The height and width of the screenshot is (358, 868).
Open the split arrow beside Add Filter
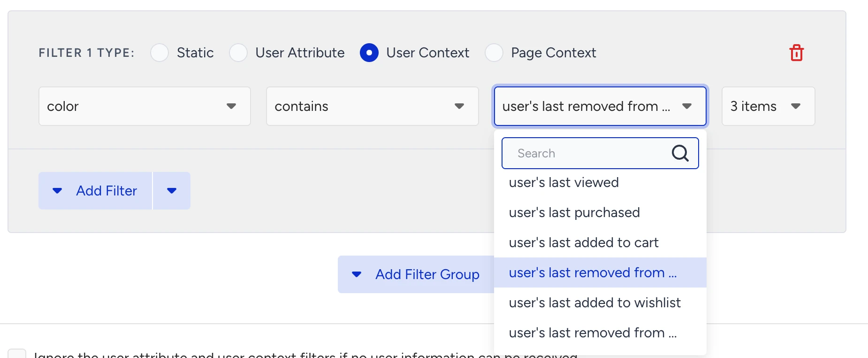[172, 191]
